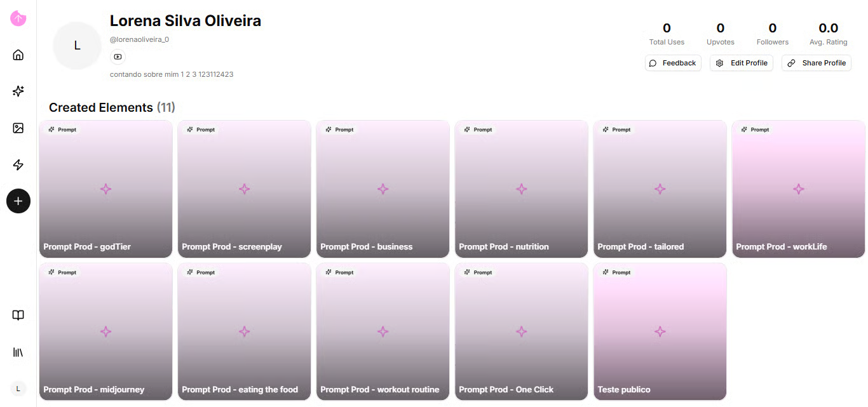Click the Share Profile button
Screen dimensions: 868x407
pyautogui.click(x=817, y=63)
